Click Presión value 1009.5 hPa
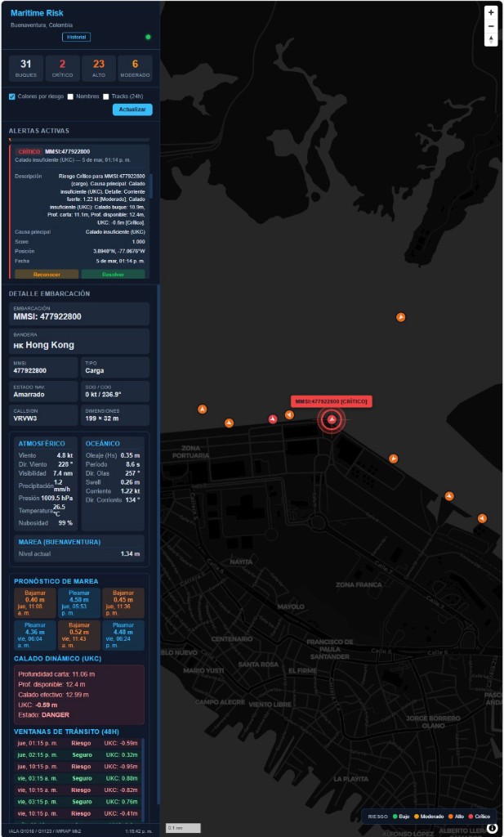 click(57, 499)
